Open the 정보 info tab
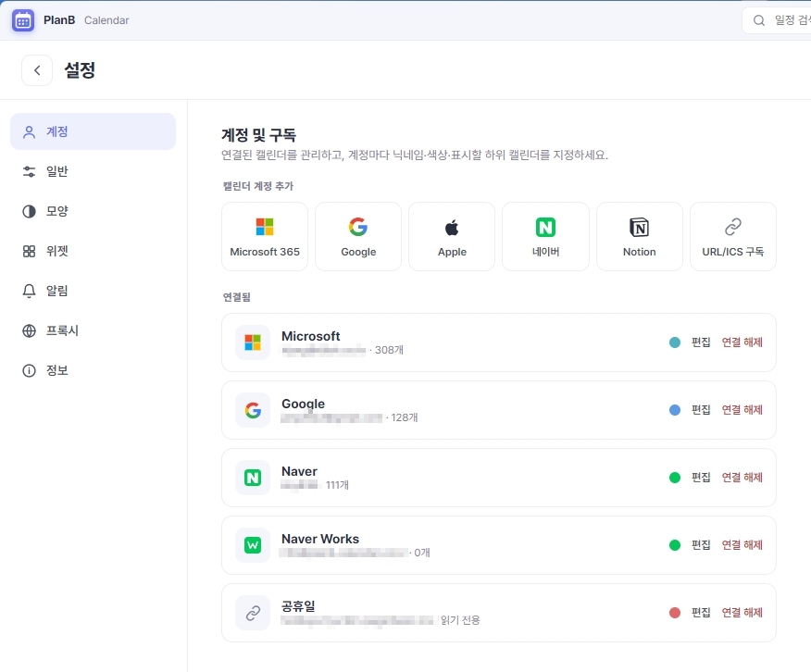Viewport: 811px width, 672px height. click(94, 370)
